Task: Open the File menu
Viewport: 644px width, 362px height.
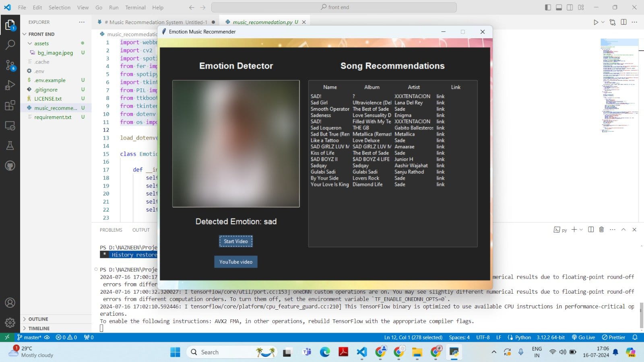Action: click(22, 7)
